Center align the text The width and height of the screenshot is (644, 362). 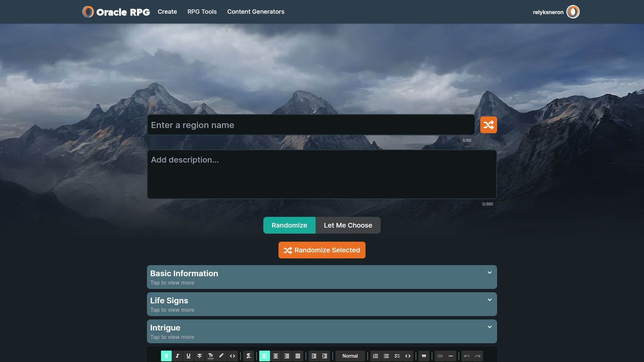276,356
